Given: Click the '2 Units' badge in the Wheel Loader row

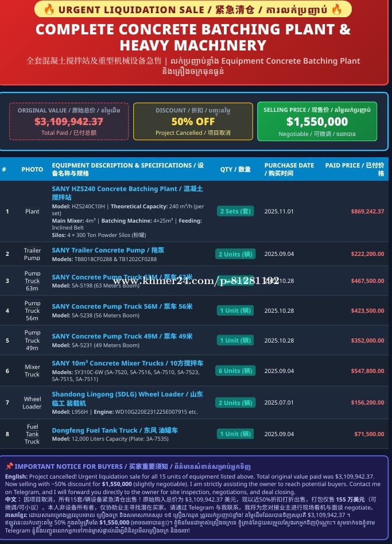Looking at the screenshot, I should (x=235, y=402).
